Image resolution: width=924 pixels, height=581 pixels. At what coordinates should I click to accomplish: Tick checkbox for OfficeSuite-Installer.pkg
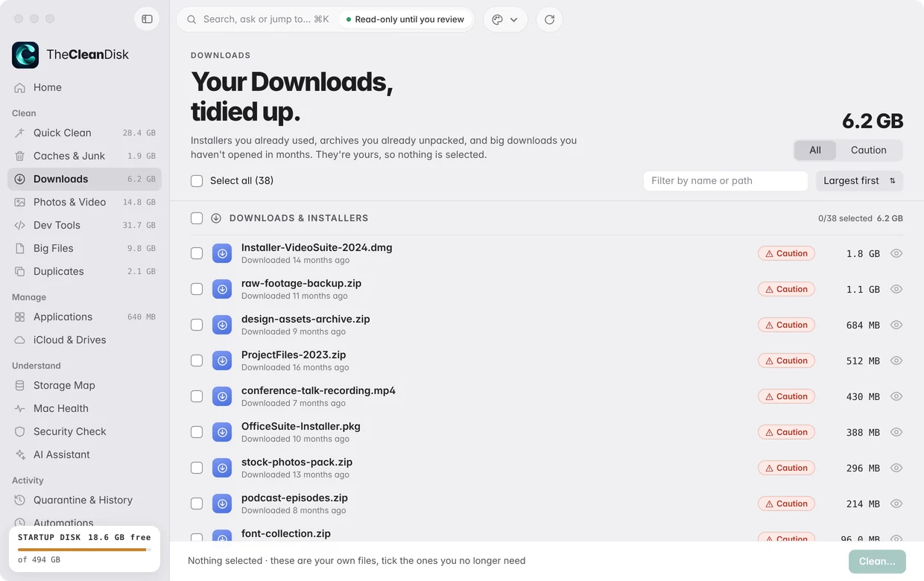(197, 432)
